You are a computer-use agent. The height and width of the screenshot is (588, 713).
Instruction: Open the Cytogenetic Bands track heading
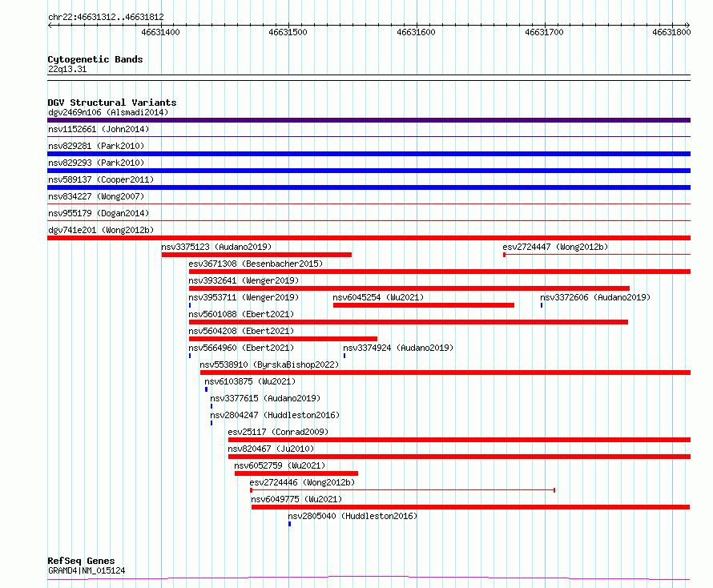pos(95,59)
